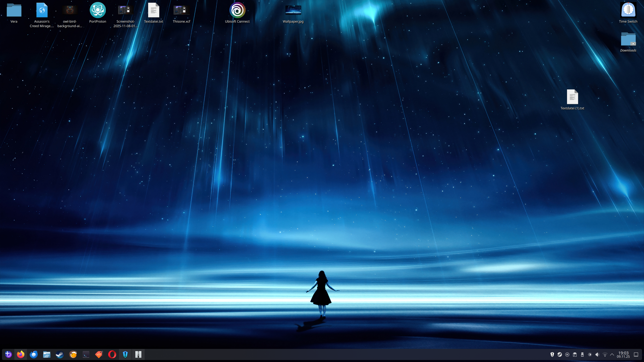Image resolution: width=644 pixels, height=362 pixels.
Task: Open Thunderbird mail client from taskbar
Action: tap(34, 354)
